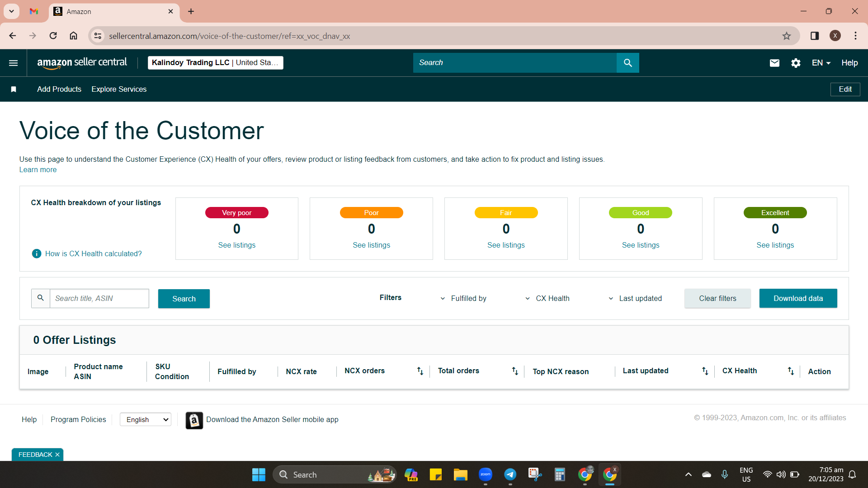Open Explore Services menu item
The image size is (868, 488).
[x=119, y=89]
